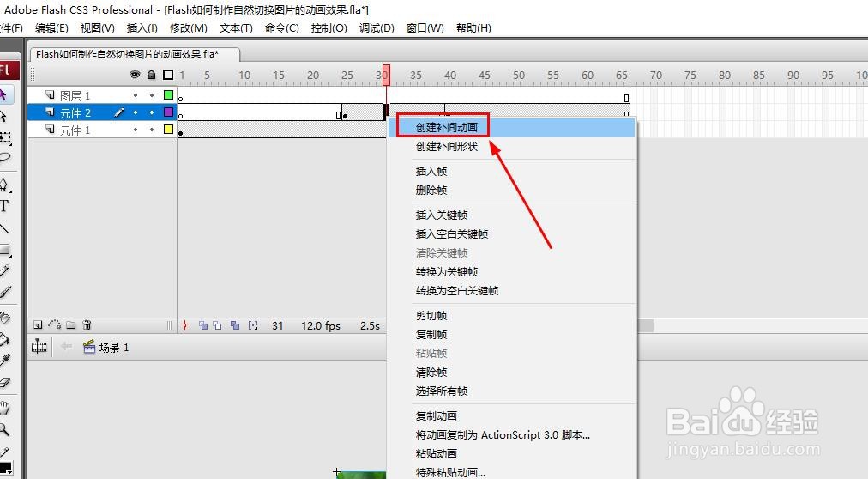
Task: Select the Paint Bucket tool
Action: (4, 339)
